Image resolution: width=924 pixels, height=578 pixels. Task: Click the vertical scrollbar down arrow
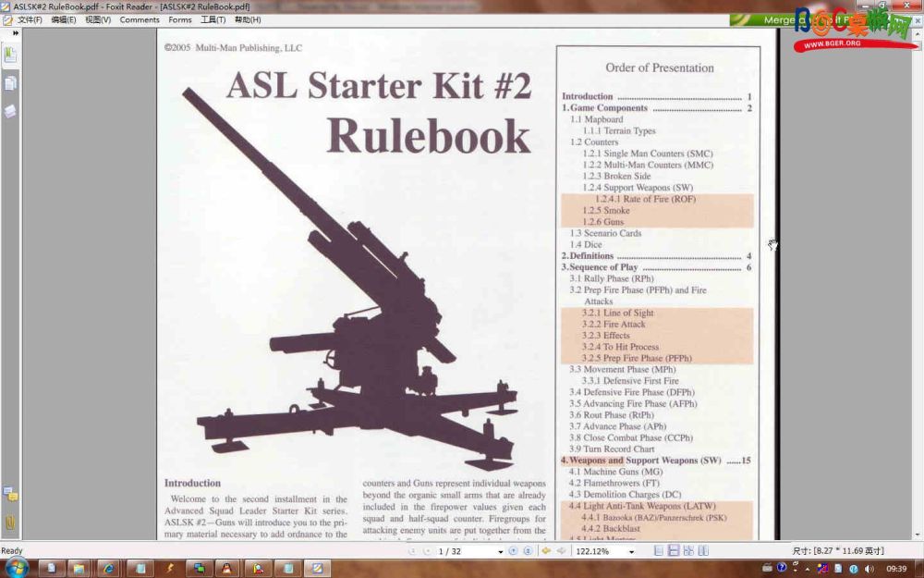point(918,535)
